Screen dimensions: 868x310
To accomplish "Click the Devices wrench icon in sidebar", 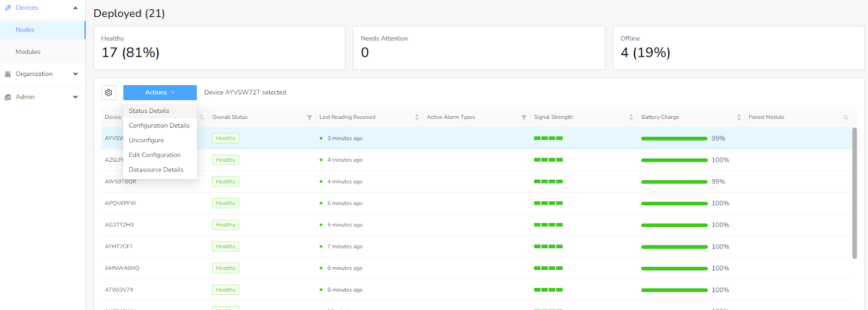I will tap(8, 8).
